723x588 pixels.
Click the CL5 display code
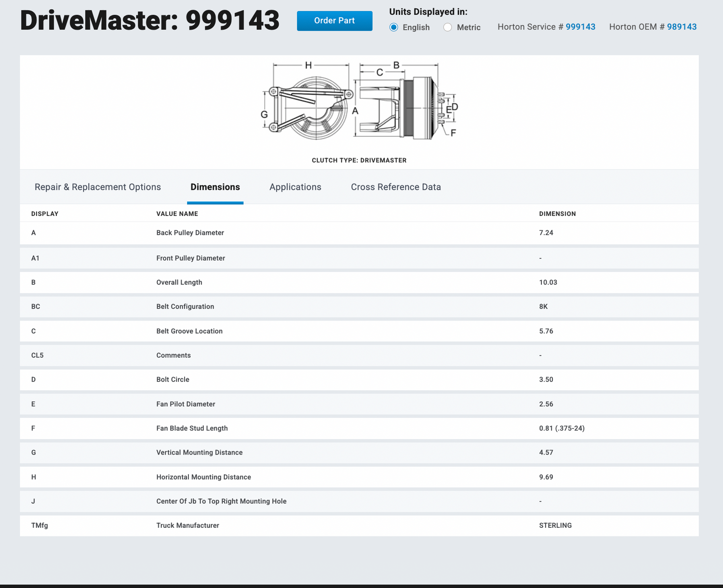point(38,355)
